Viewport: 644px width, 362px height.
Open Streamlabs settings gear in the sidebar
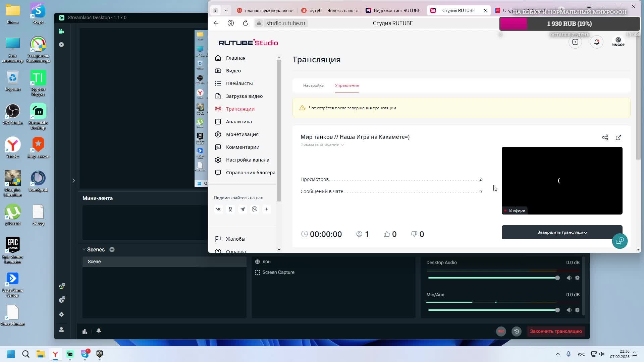click(61, 314)
